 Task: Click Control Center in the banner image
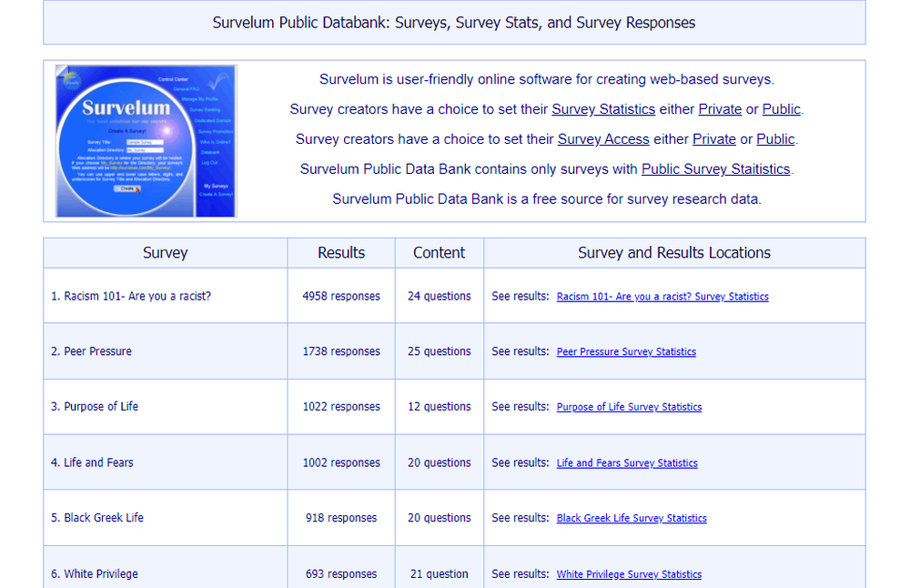(173, 79)
